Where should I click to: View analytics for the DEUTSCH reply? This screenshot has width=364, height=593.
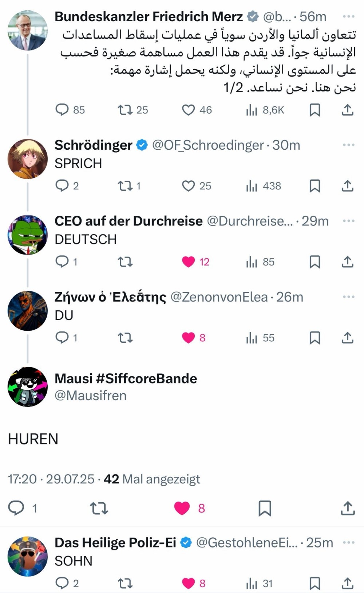[x=260, y=262]
